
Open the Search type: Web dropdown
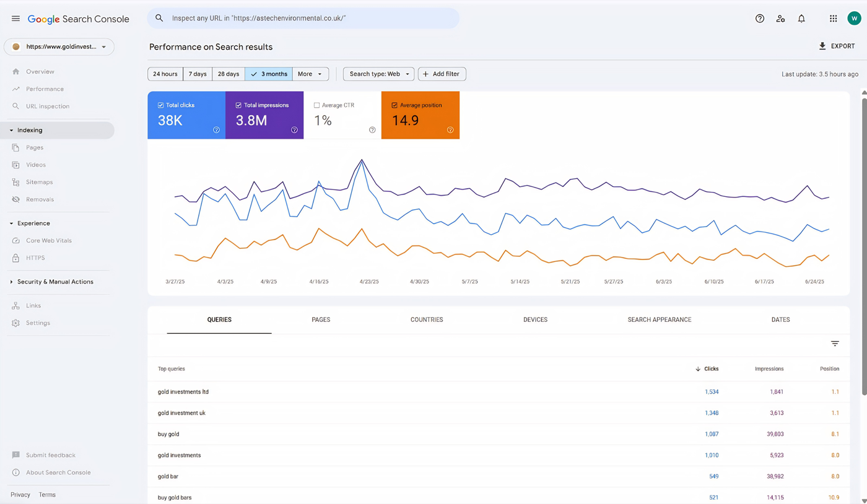coord(378,74)
